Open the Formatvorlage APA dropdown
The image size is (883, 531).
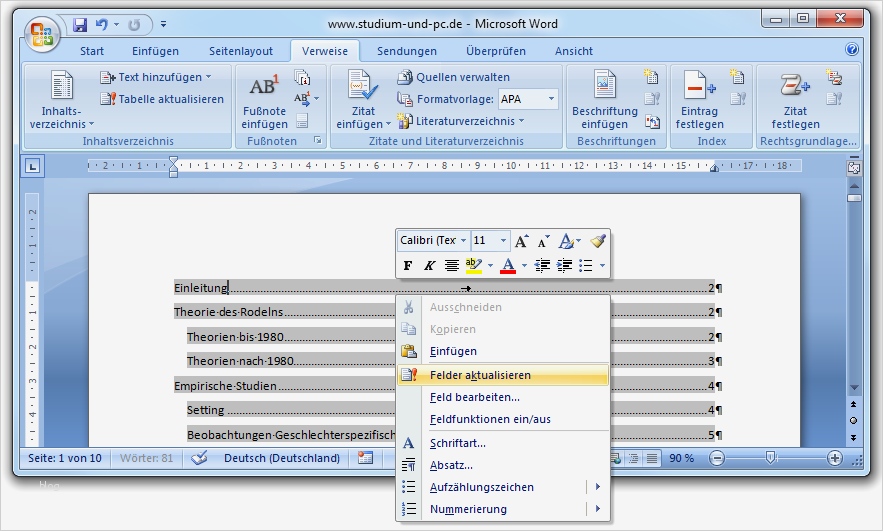pyautogui.click(x=551, y=99)
